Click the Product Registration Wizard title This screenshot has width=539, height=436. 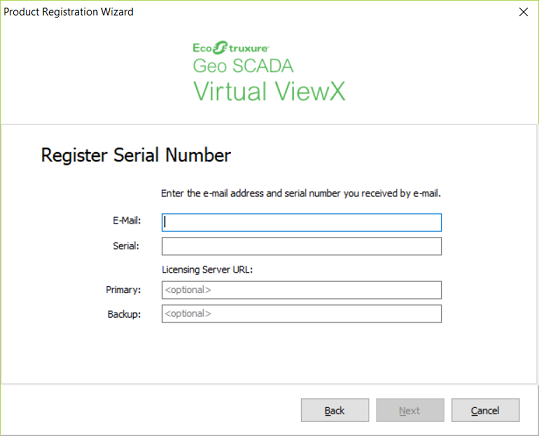[x=68, y=12]
